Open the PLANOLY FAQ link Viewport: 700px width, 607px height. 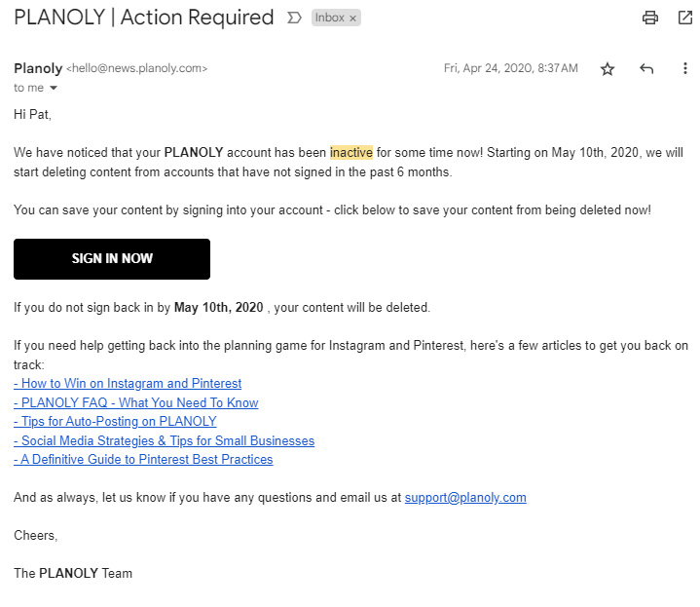point(138,402)
